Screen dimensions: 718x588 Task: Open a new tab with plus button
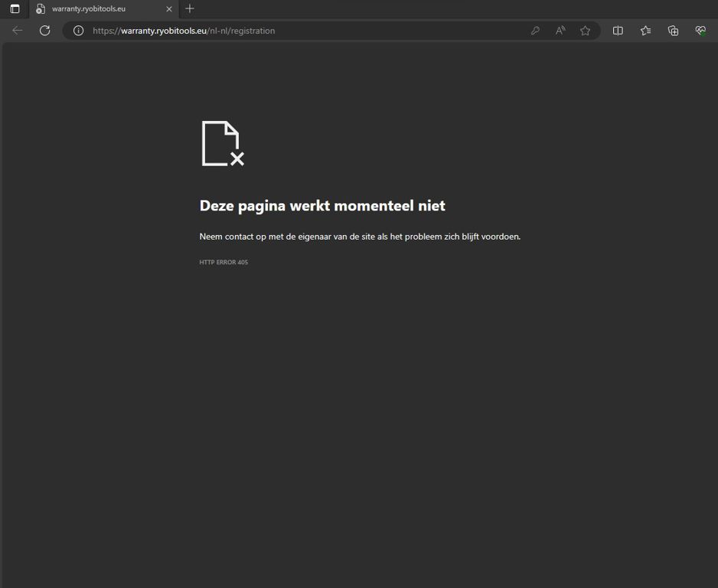coord(190,9)
